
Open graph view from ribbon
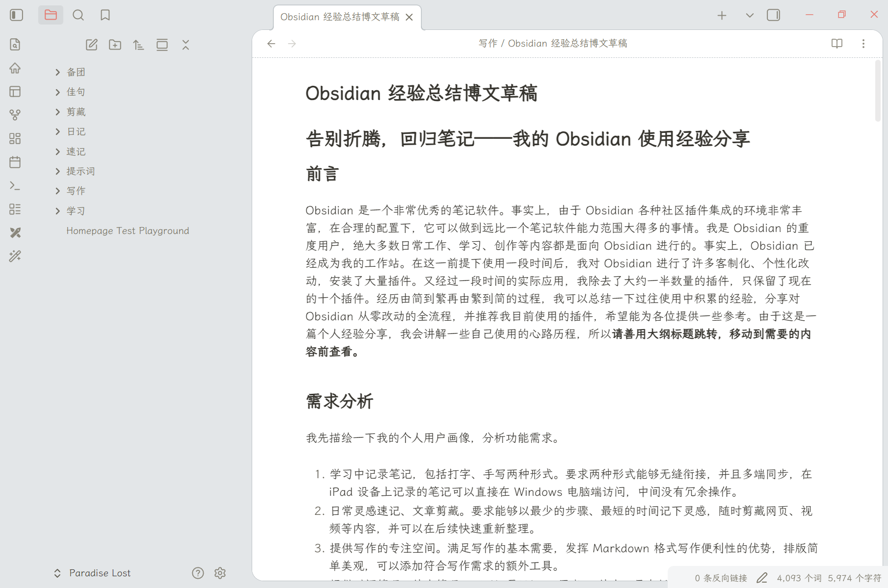pyautogui.click(x=15, y=115)
